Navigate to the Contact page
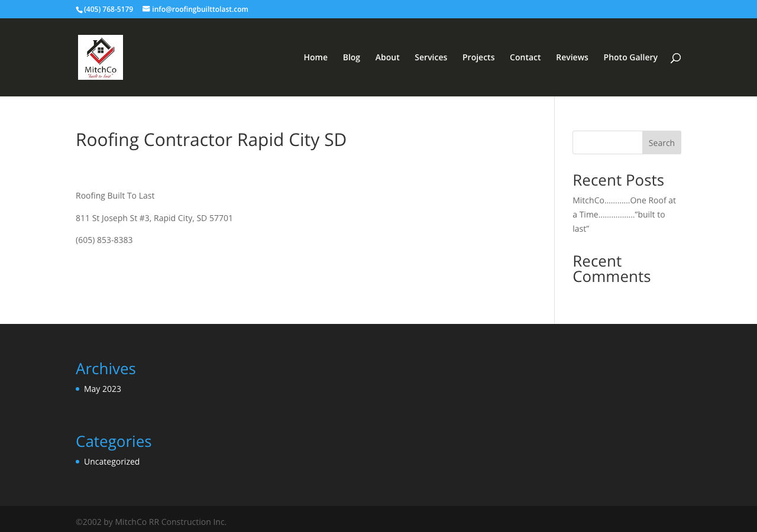This screenshot has width=757, height=532. click(525, 57)
